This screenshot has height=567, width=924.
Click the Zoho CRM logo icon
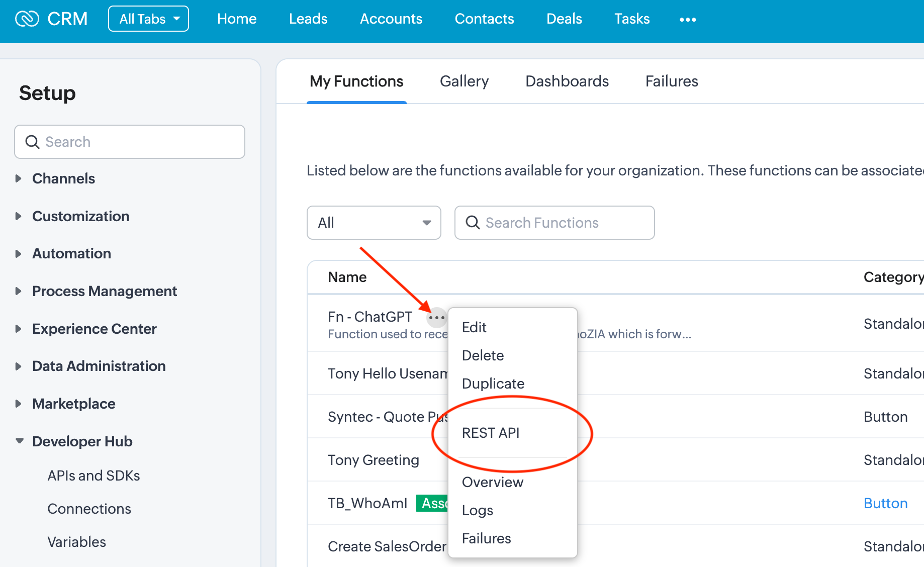(x=27, y=19)
